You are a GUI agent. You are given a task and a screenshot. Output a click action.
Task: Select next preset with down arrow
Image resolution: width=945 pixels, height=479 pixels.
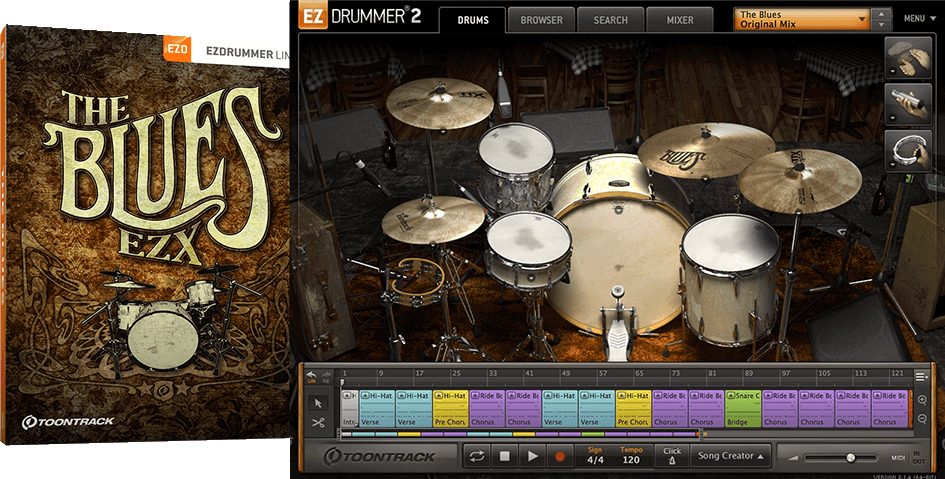(882, 25)
